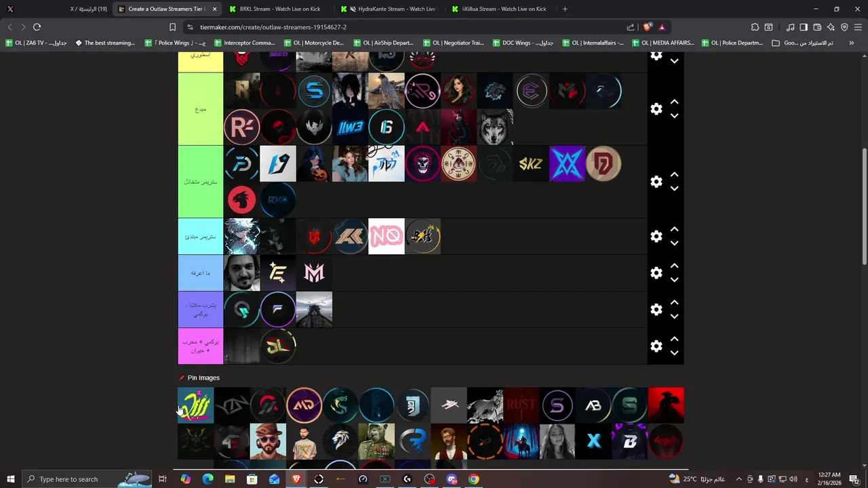
Task: Click the share icon in address bar
Action: tap(631, 27)
